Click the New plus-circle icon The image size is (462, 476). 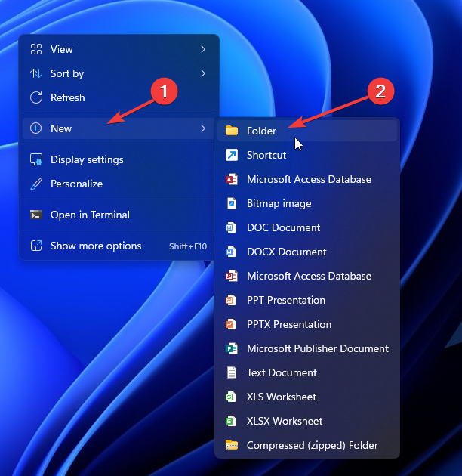point(35,128)
